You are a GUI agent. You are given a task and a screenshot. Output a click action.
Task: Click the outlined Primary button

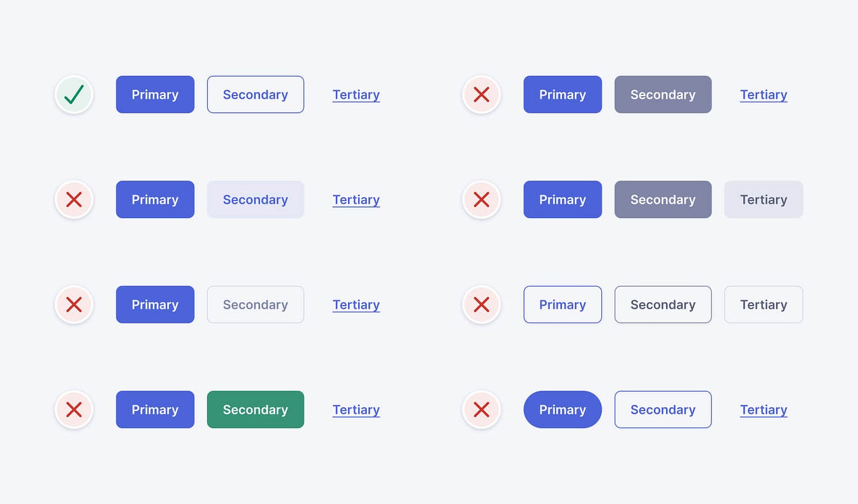click(x=562, y=304)
